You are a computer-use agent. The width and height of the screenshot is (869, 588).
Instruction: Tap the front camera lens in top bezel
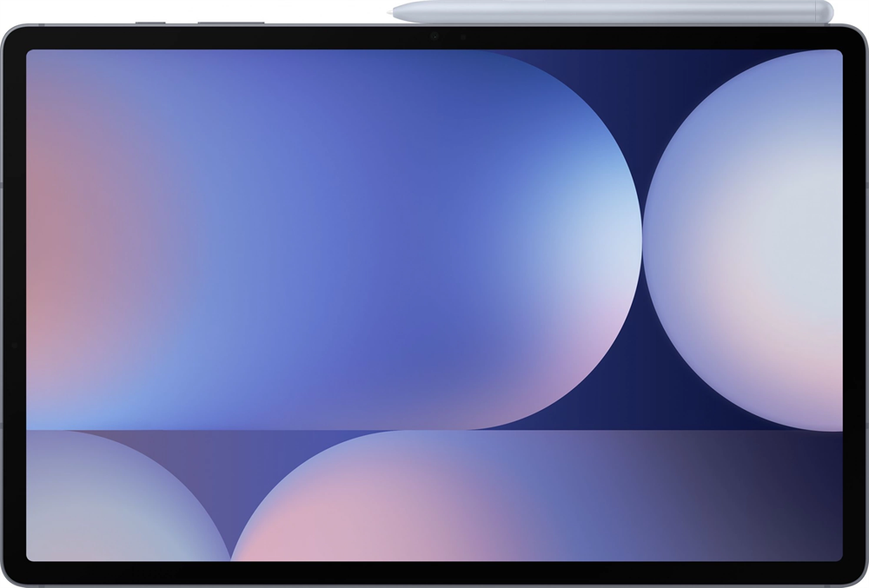[x=433, y=37]
